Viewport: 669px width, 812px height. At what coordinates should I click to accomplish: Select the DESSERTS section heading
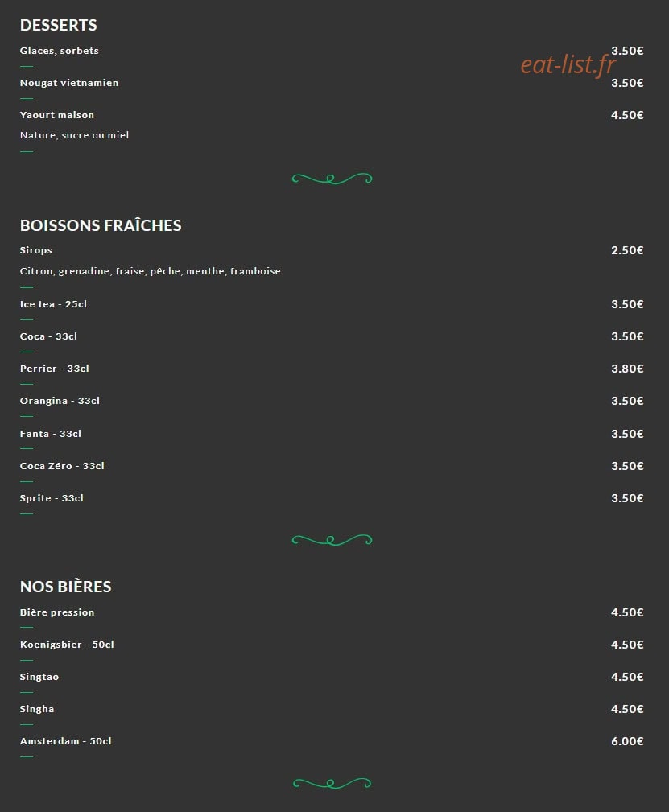59,25
